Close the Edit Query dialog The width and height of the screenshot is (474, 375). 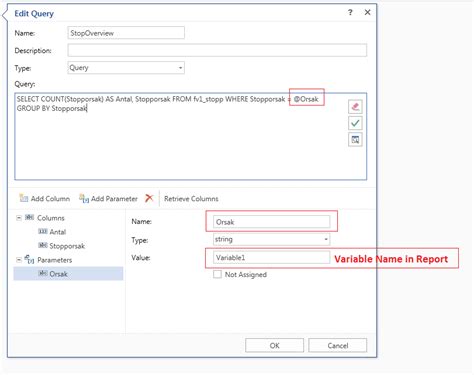coord(367,12)
